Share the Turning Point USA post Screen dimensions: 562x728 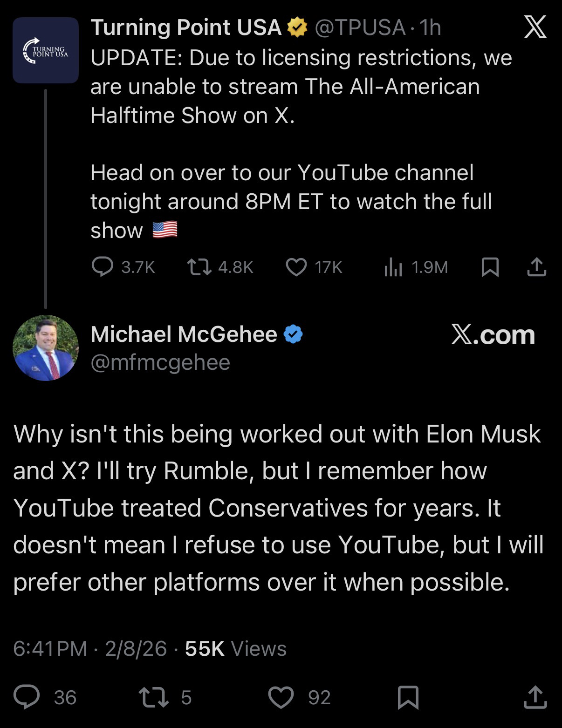tap(537, 267)
